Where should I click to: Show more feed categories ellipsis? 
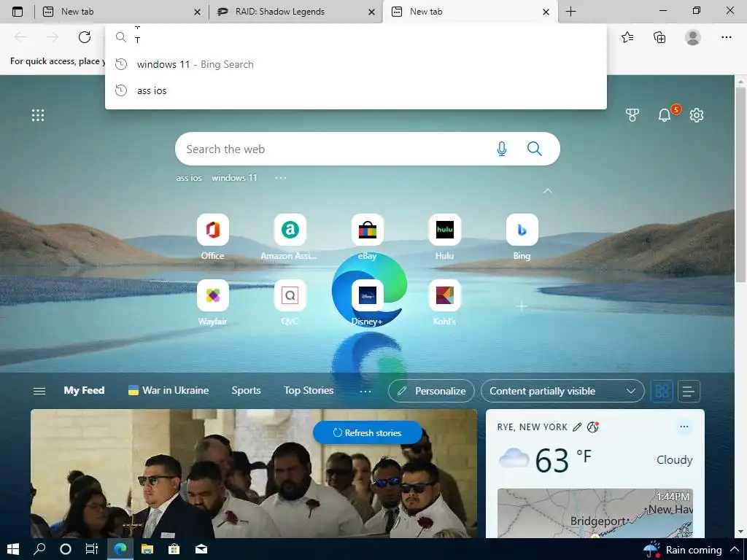click(x=365, y=391)
